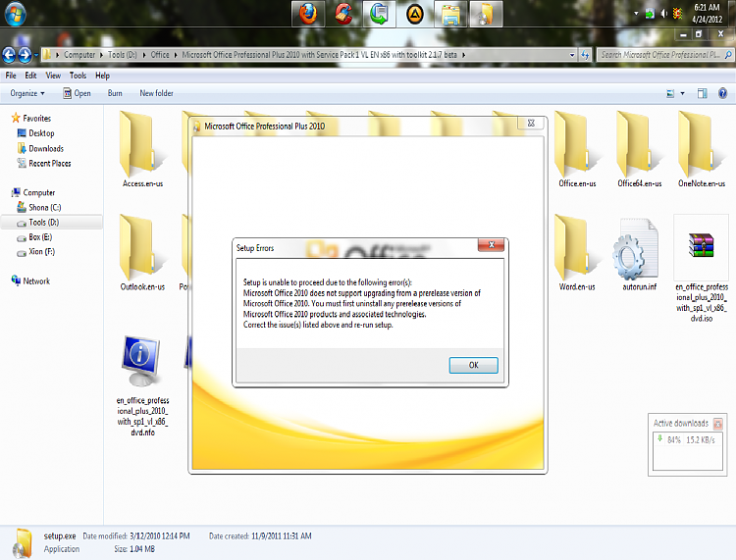Open the red CCleaner taskbar icon

[x=343, y=14]
